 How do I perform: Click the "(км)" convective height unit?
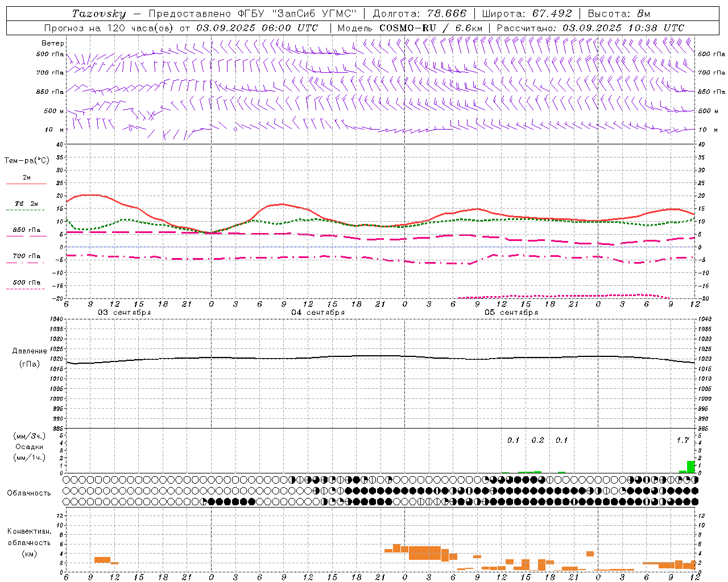(30, 554)
